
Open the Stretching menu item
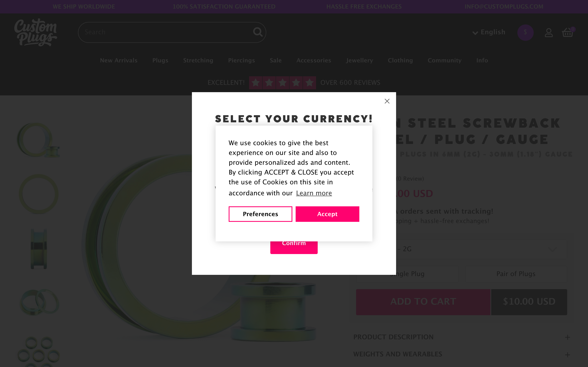pos(198,60)
